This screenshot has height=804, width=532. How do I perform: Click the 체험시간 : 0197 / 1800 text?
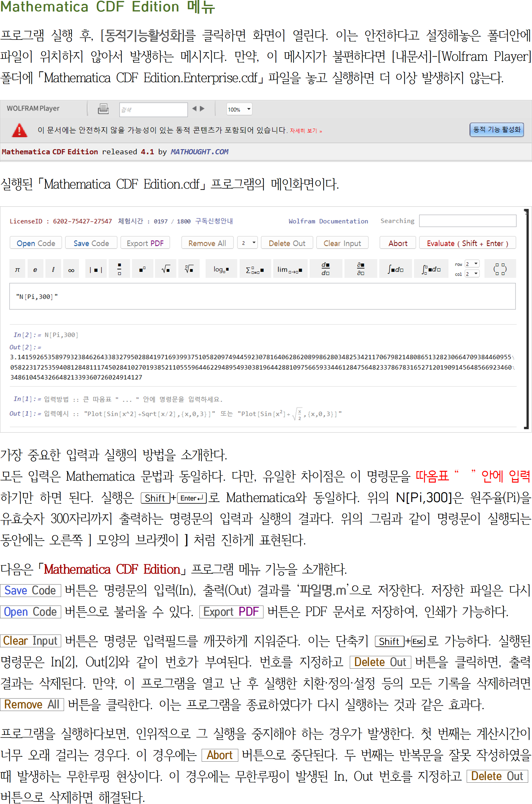[155, 221]
